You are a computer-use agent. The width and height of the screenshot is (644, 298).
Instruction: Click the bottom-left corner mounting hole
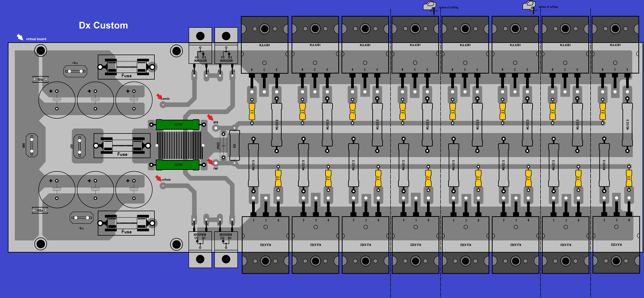41,244
